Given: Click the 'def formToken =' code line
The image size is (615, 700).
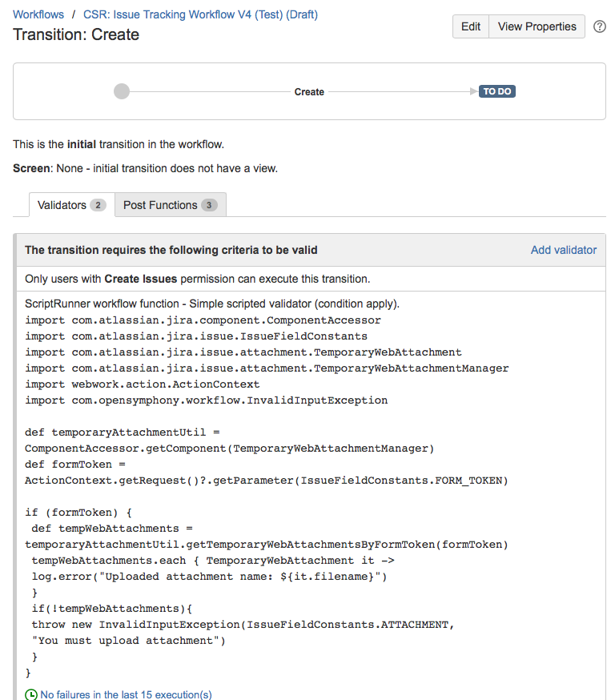Looking at the screenshot, I should [75, 465].
